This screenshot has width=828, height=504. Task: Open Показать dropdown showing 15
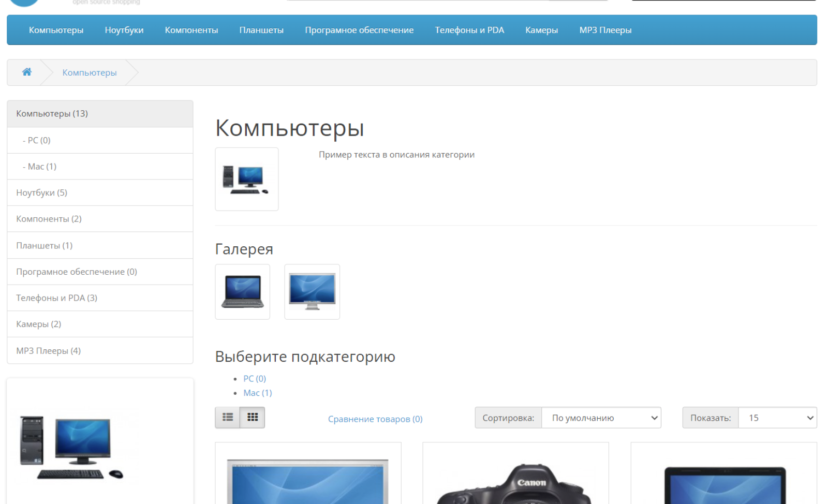[778, 418]
